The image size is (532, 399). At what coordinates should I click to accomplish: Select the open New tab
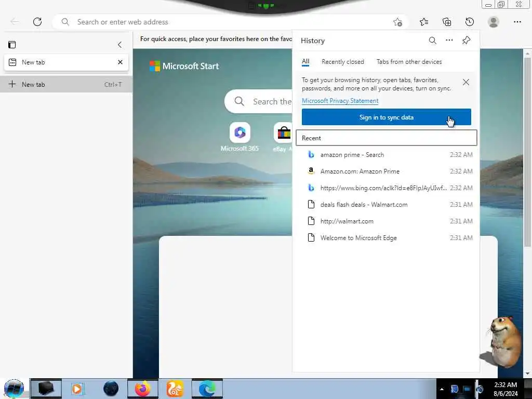66,62
